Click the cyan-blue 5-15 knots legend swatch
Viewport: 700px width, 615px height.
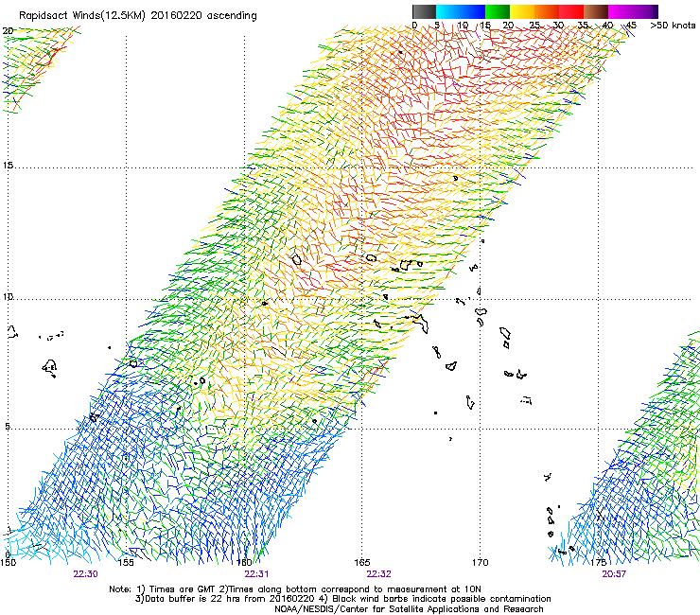461,11
